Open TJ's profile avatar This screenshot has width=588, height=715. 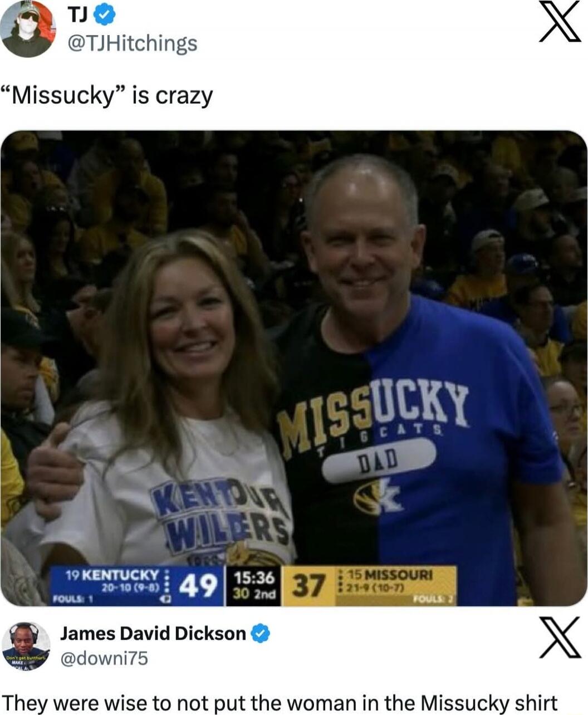(x=27, y=28)
